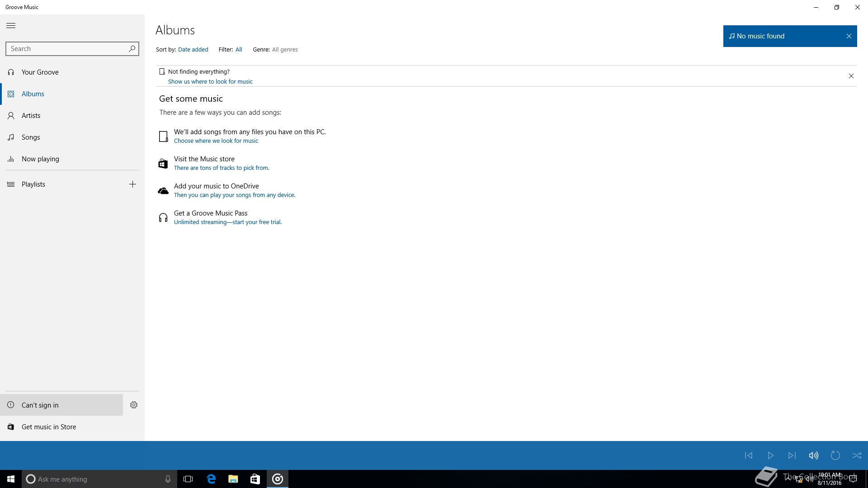
Task: Click Get a Groove Music Pass text
Action: tap(211, 213)
